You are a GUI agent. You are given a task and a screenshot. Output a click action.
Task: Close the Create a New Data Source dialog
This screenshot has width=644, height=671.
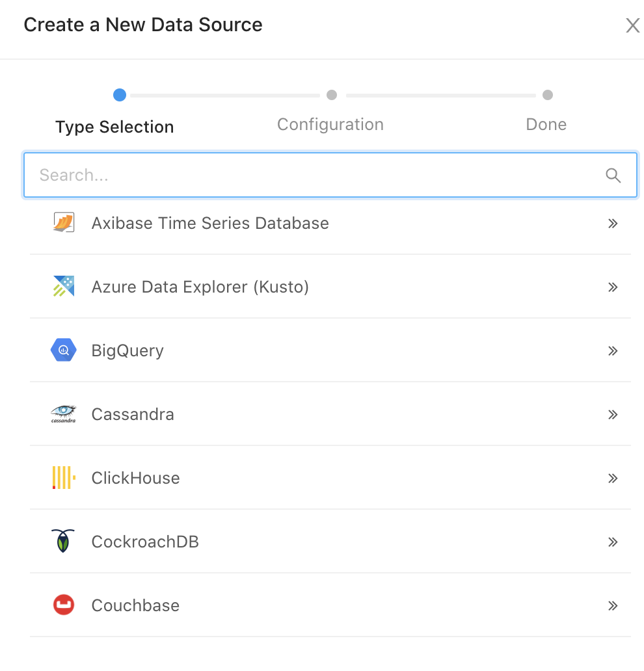(632, 25)
